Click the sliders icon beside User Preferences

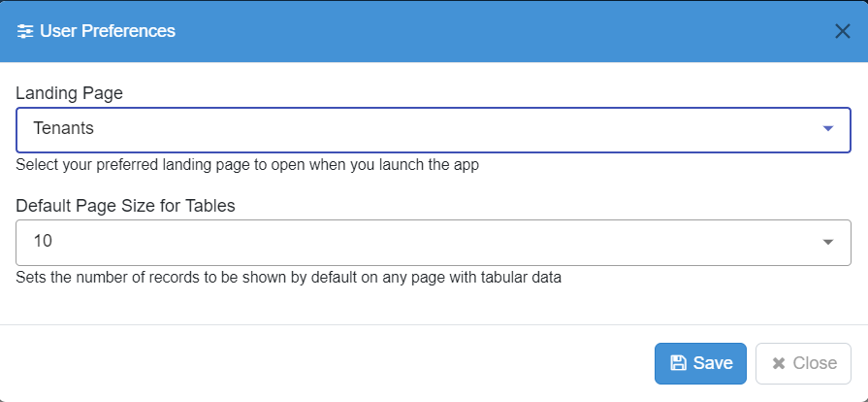[x=25, y=31]
